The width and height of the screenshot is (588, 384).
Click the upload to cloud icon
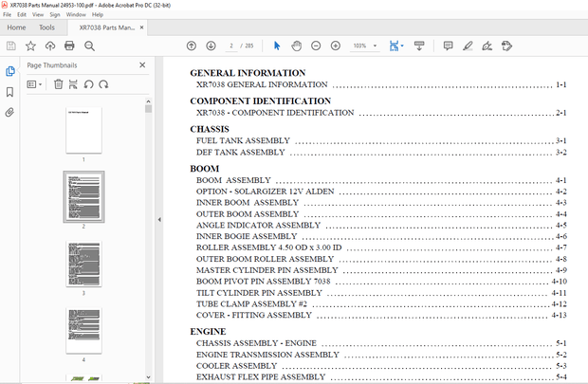[x=50, y=46]
